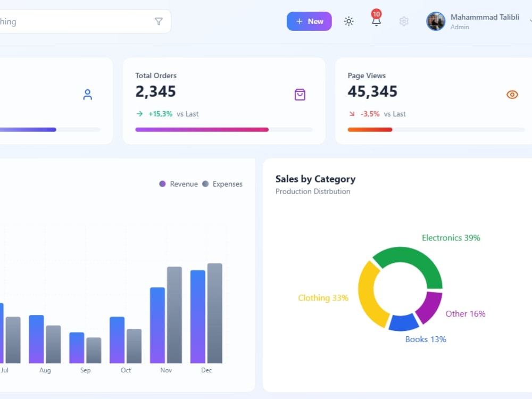Toggle the sun light-mode icon
This screenshot has height=399, width=532.
pos(349,21)
